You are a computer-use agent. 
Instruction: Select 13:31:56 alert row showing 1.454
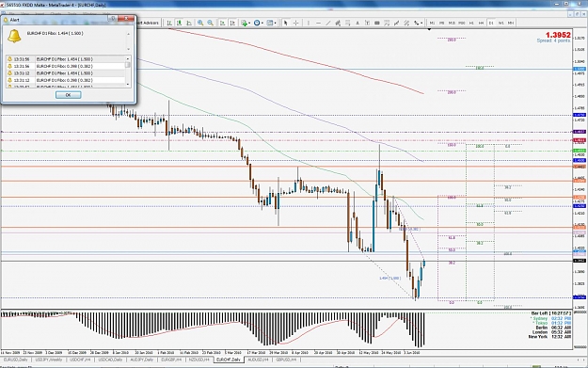[65, 59]
